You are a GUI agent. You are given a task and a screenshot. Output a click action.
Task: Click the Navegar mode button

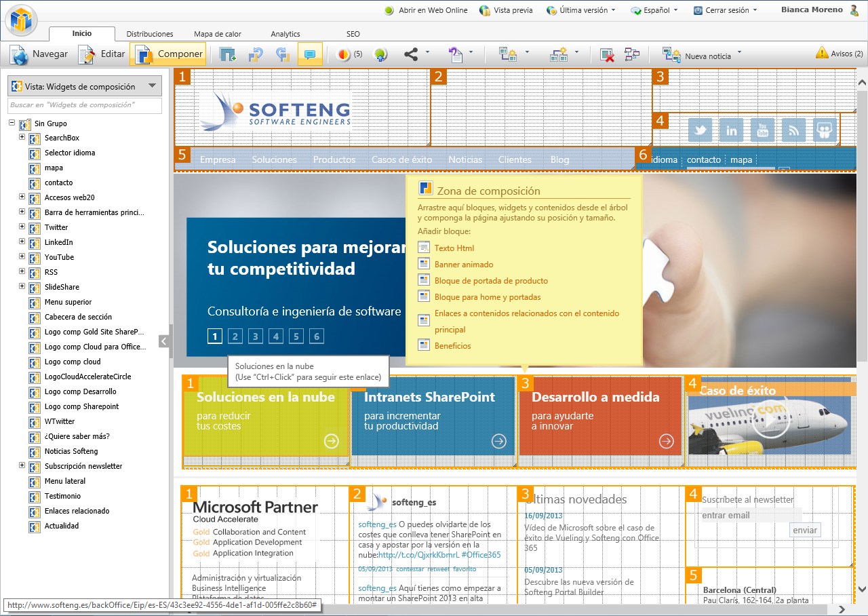pyautogui.click(x=39, y=54)
